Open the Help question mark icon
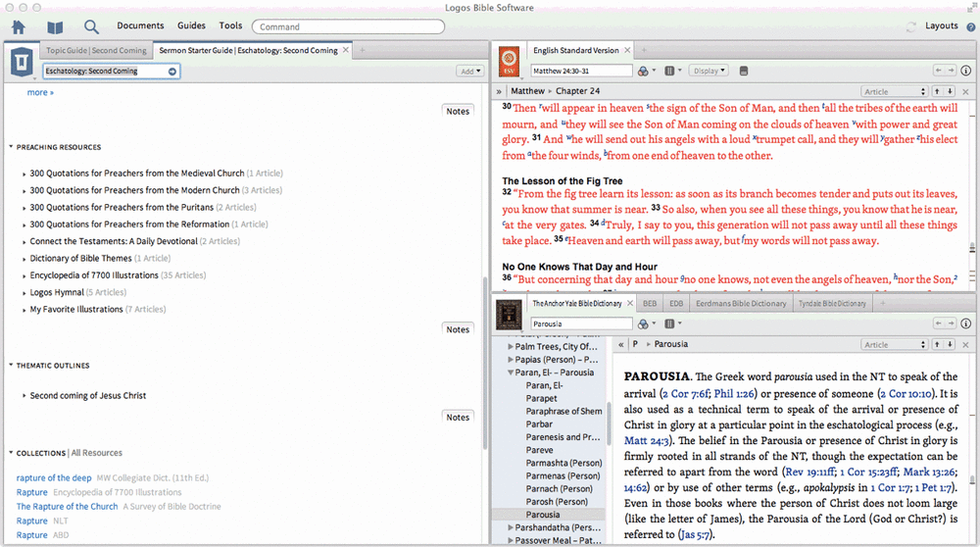 coord(970,26)
